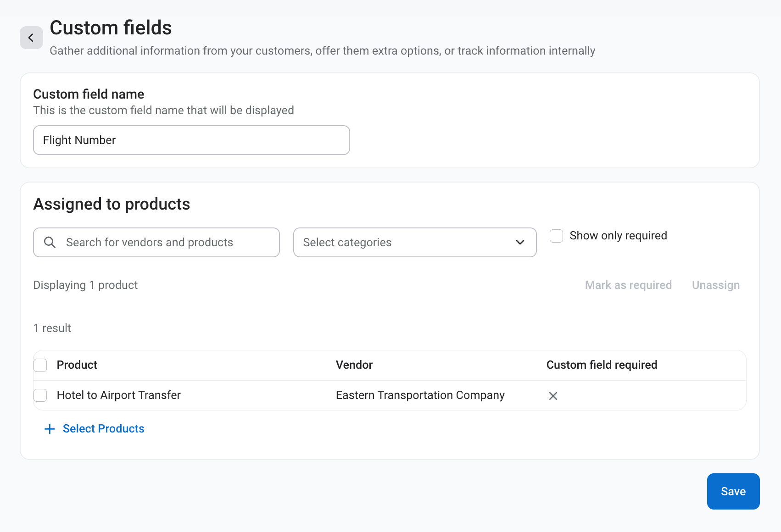Click the plus icon beside Select Products
This screenshot has width=781, height=532.
(x=50, y=429)
